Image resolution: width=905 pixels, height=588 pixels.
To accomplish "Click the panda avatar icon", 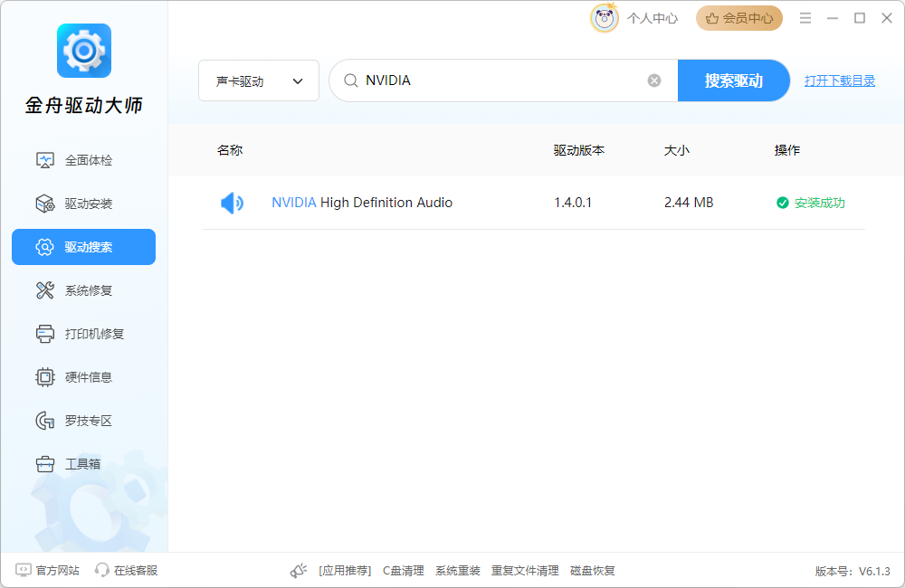I will [605, 18].
